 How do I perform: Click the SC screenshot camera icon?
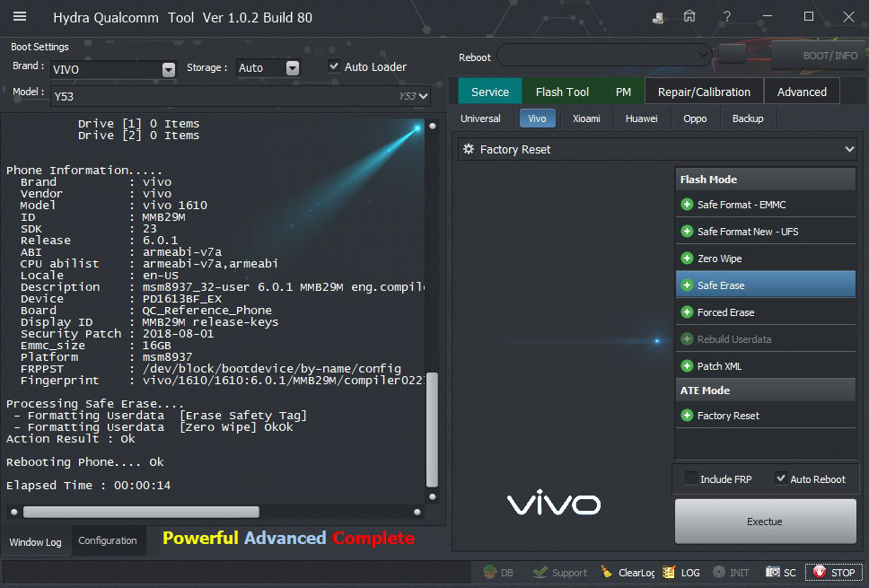pyautogui.click(x=773, y=572)
